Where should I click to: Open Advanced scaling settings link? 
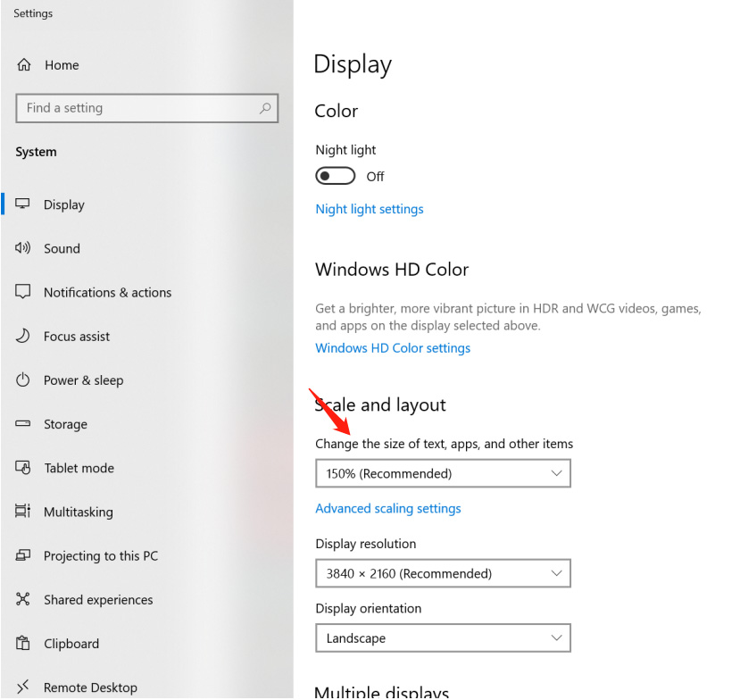coord(388,508)
